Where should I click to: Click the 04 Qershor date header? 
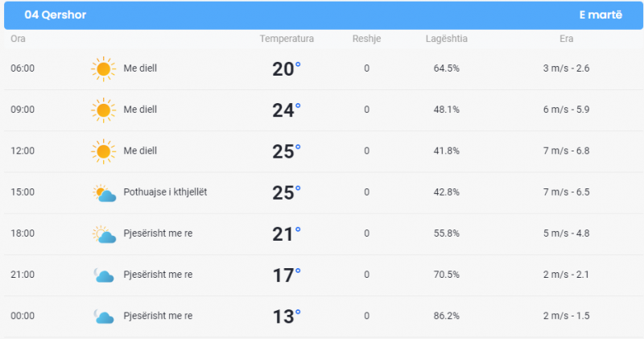click(x=56, y=14)
